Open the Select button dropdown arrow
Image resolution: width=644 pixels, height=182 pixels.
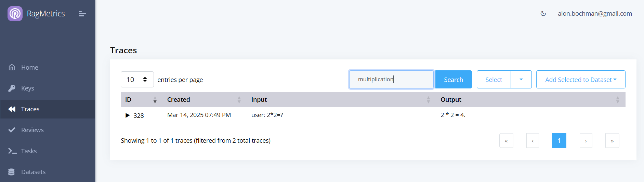pos(521,80)
